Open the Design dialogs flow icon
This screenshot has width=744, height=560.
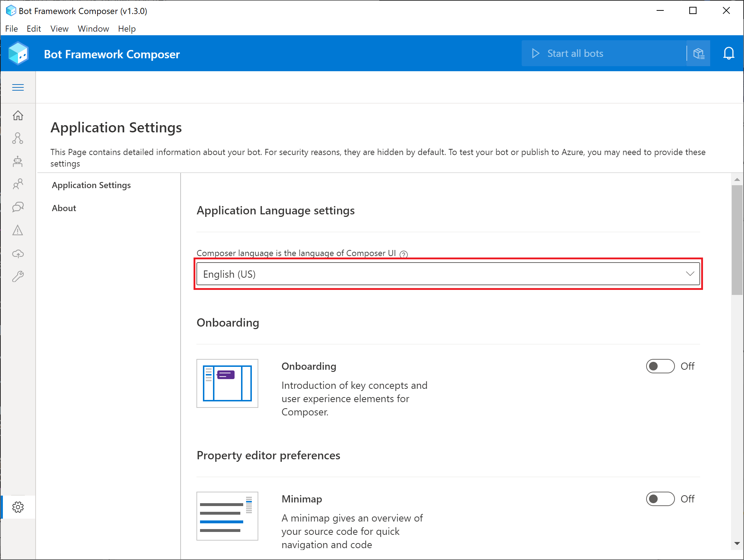click(x=18, y=138)
